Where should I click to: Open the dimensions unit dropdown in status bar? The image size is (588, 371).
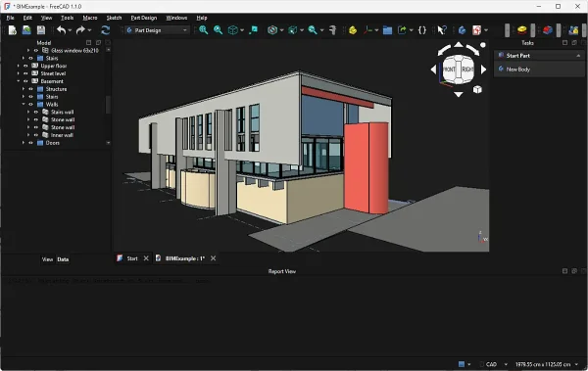[x=547, y=364]
